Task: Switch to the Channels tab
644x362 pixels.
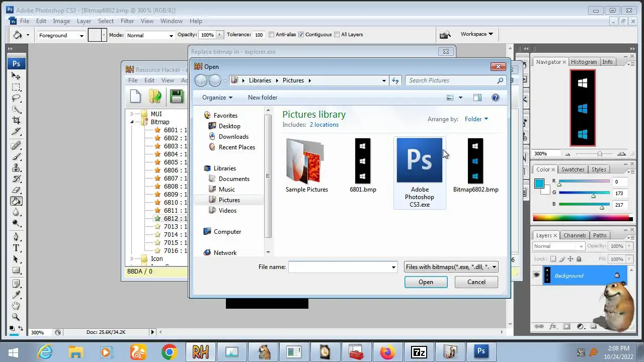Action: (x=575, y=235)
